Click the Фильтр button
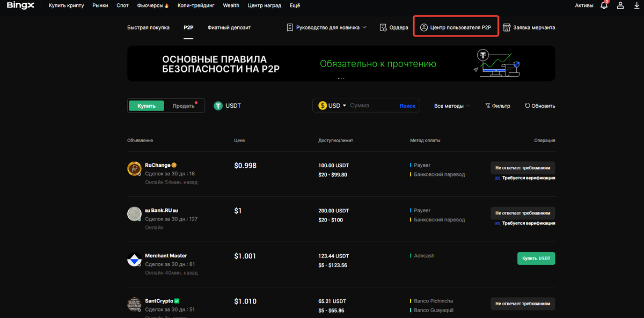644x318 pixels. tap(497, 106)
